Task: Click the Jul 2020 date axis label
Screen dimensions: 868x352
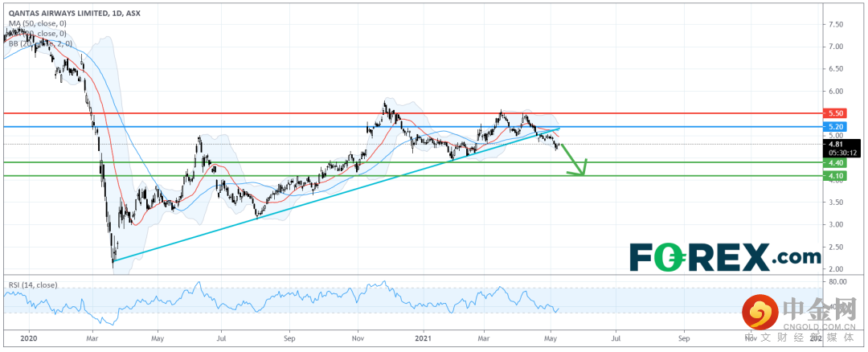Action: [222, 337]
